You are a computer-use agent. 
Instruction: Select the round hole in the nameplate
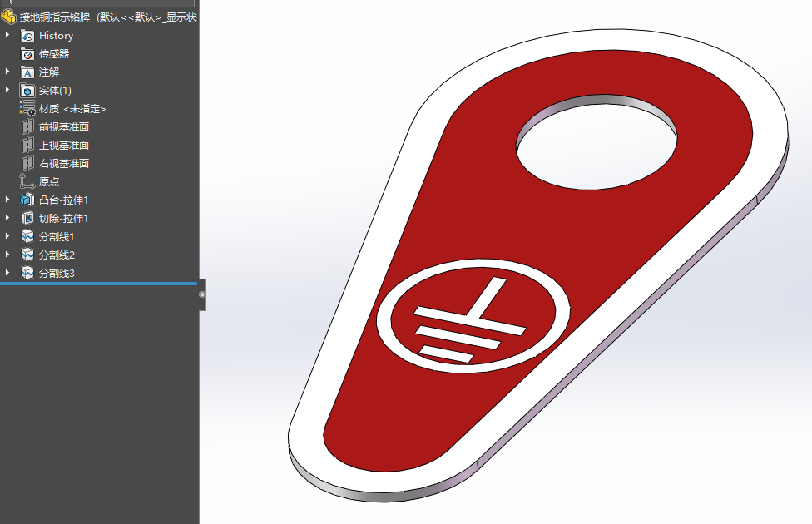coord(597,143)
